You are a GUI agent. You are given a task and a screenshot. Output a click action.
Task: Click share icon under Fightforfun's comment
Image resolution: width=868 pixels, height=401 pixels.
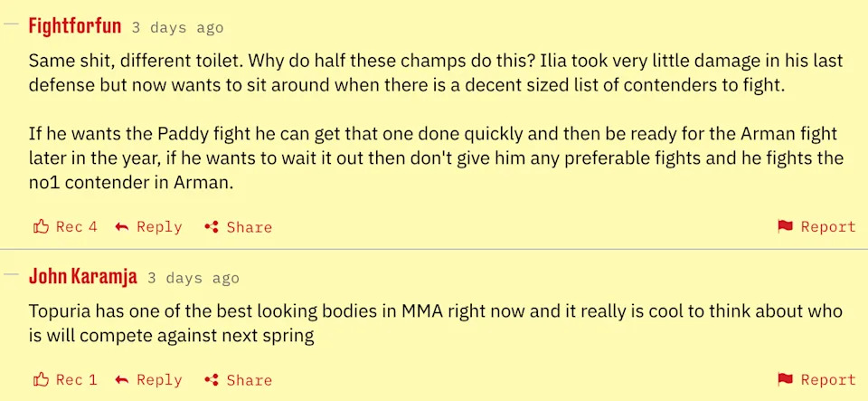click(x=212, y=226)
